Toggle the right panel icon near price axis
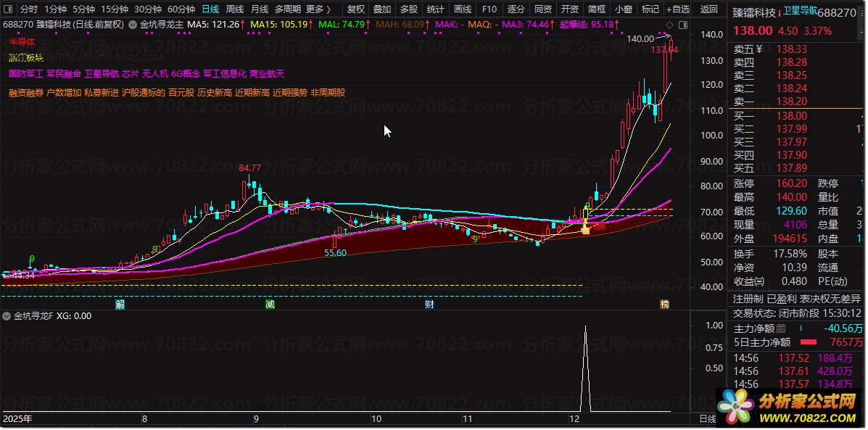This screenshot has width=868, height=430. [683, 25]
